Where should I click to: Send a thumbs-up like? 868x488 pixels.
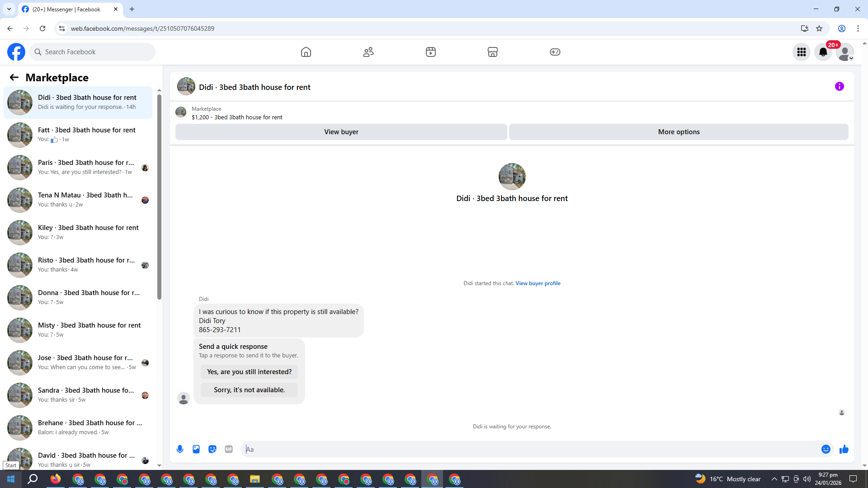(x=844, y=449)
